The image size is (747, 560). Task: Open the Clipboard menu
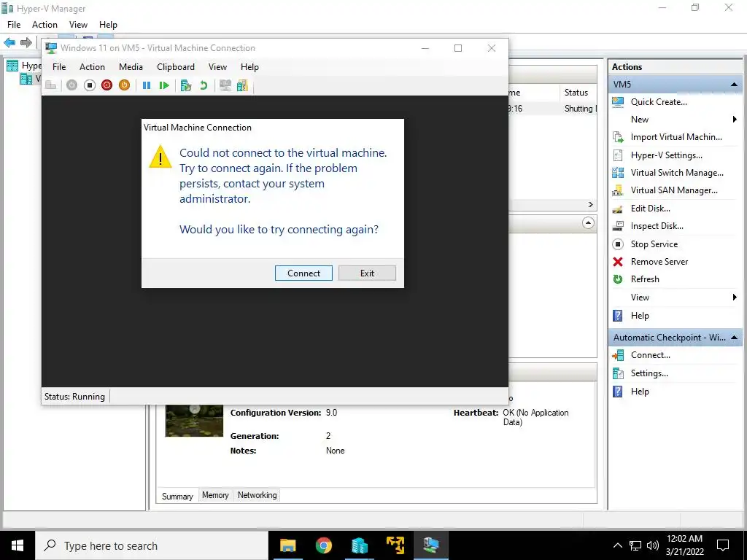pos(176,66)
